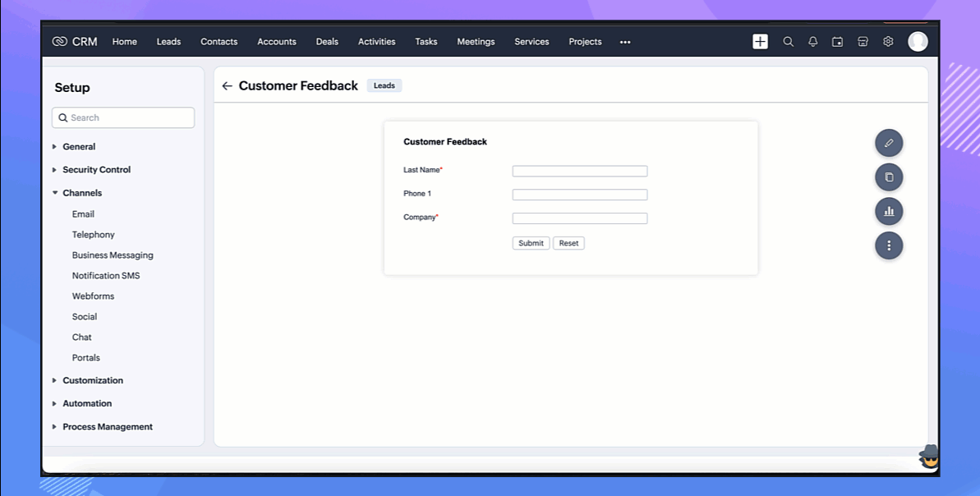Open the user profile avatar
Image resolution: width=980 pixels, height=496 pixels.
tap(918, 42)
